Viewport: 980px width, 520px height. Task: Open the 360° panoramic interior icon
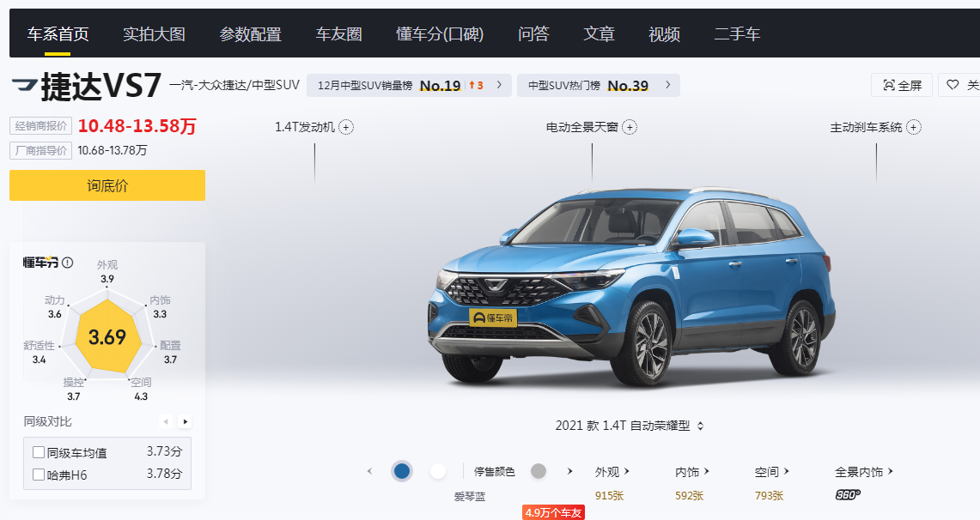(x=848, y=495)
